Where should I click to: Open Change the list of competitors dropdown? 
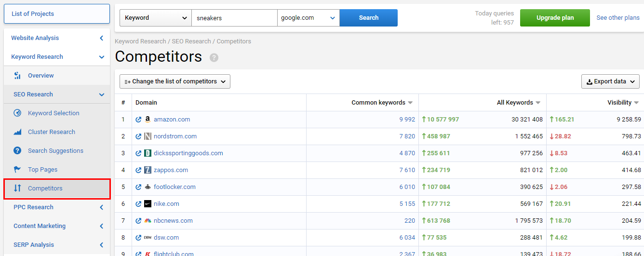click(x=175, y=81)
